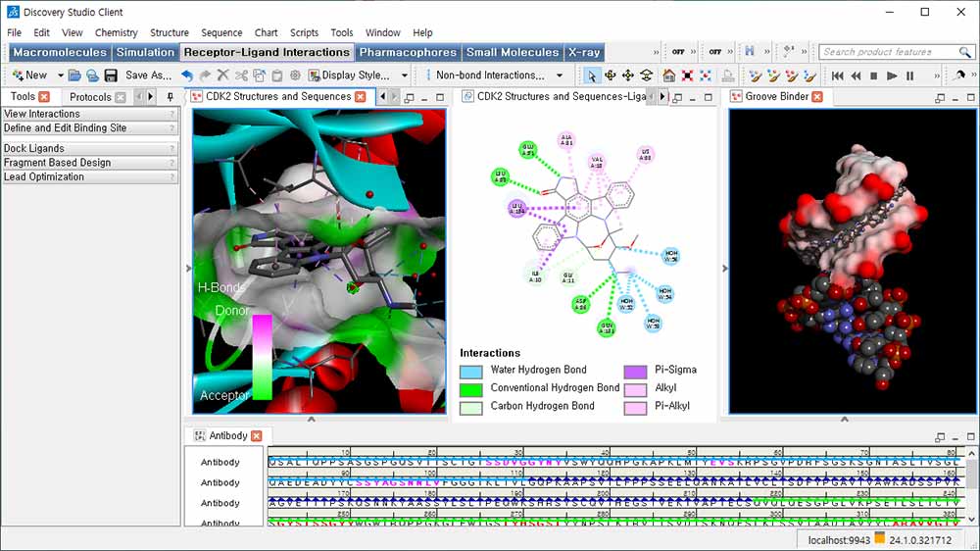Activate the Zoom view tool
Viewport: 980px width, 551px height.
tap(646, 75)
